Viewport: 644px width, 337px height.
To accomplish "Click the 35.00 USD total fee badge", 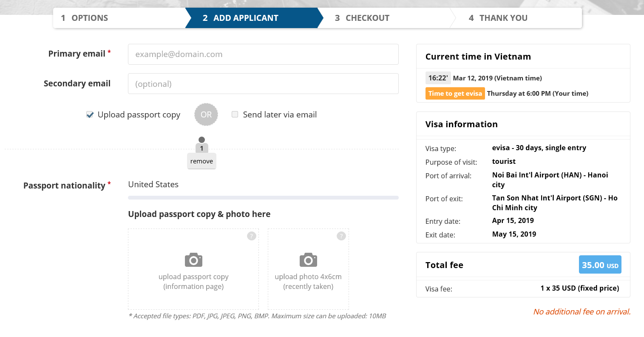I will (x=600, y=265).
